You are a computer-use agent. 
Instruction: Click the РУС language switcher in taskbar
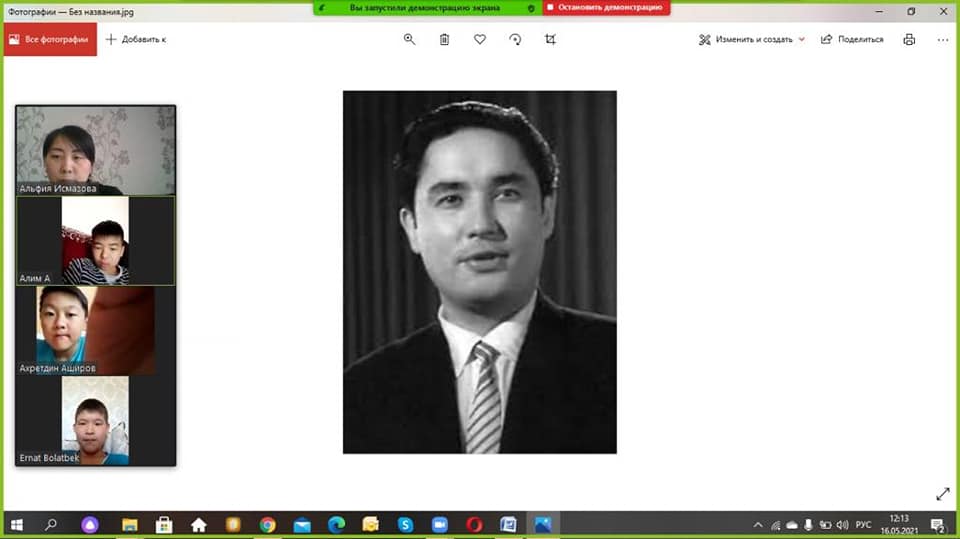[864, 524]
